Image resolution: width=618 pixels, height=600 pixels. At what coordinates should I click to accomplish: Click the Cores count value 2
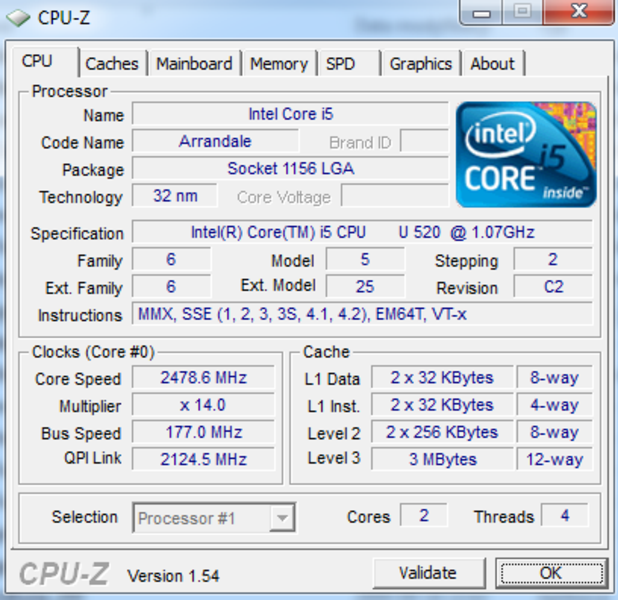tap(424, 515)
